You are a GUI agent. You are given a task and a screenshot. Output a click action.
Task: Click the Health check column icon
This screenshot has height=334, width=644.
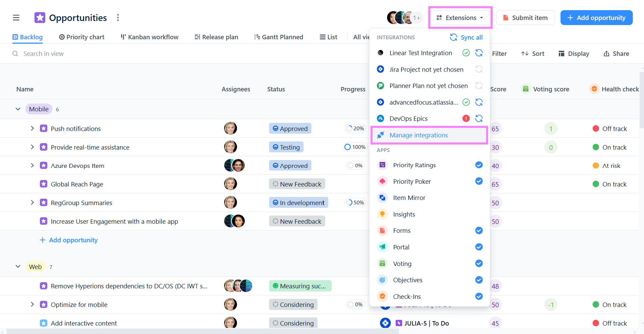[594, 89]
